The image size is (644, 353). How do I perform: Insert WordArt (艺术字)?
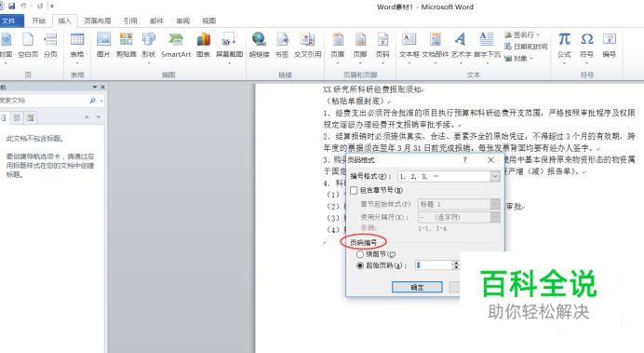point(461,48)
